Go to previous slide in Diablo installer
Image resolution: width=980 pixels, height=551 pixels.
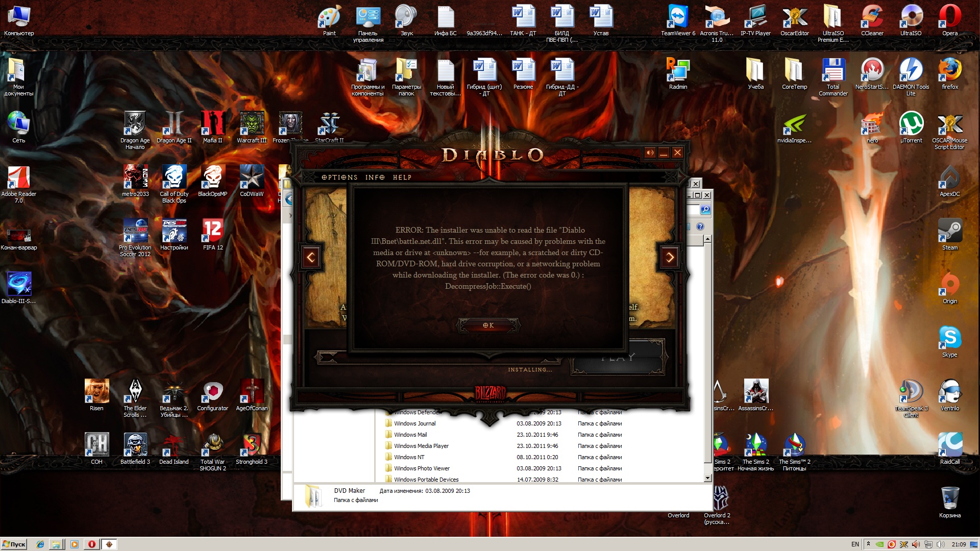(x=311, y=257)
